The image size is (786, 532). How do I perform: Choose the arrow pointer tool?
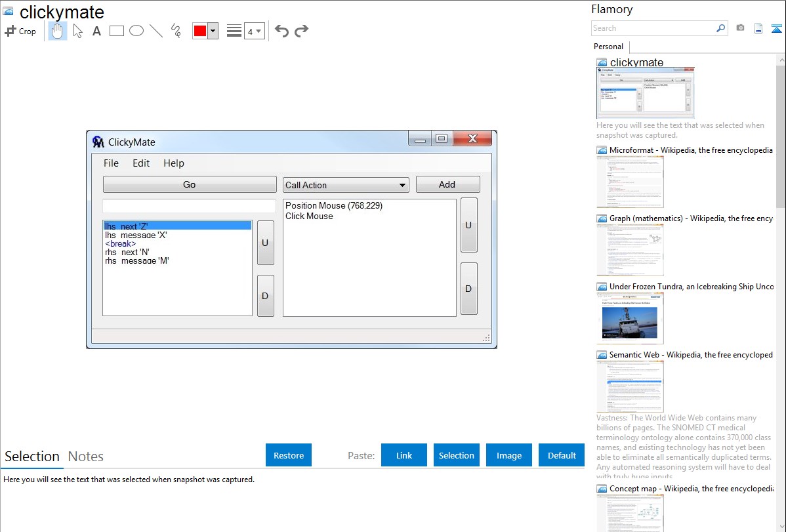click(77, 31)
